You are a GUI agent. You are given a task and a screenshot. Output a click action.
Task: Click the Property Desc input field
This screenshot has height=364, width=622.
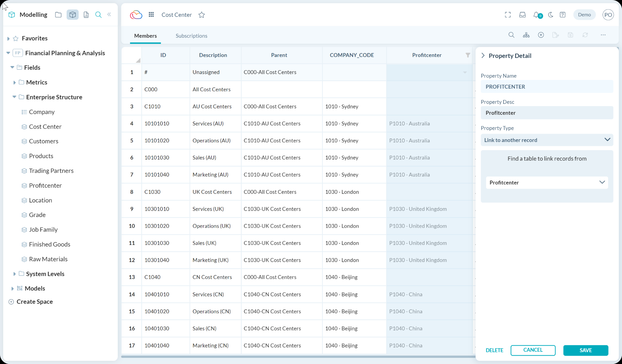547,113
